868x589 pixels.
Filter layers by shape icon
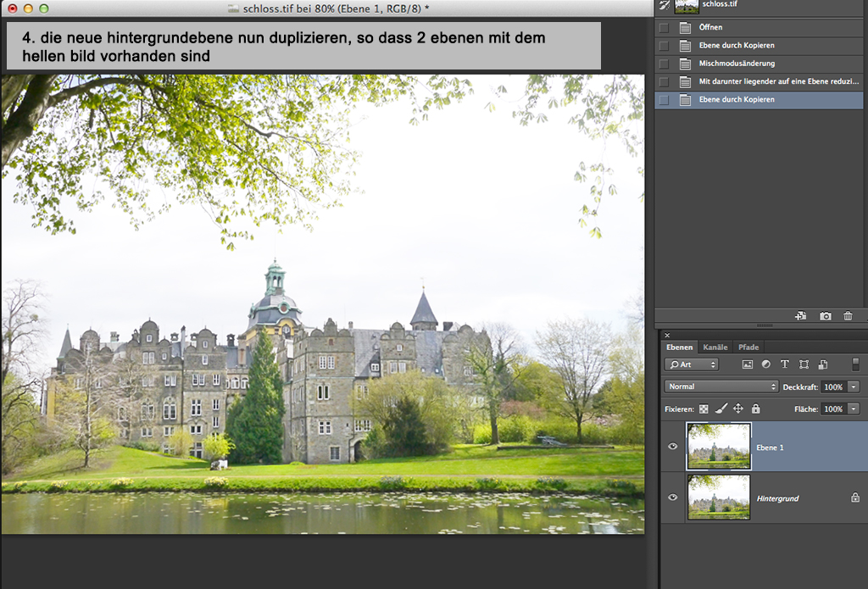point(804,364)
